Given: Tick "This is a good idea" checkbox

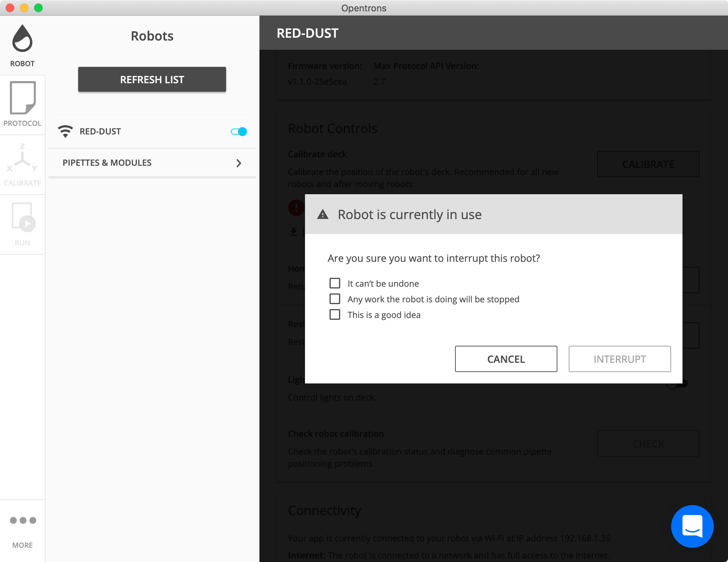Looking at the screenshot, I should pyautogui.click(x=335, y=314).
